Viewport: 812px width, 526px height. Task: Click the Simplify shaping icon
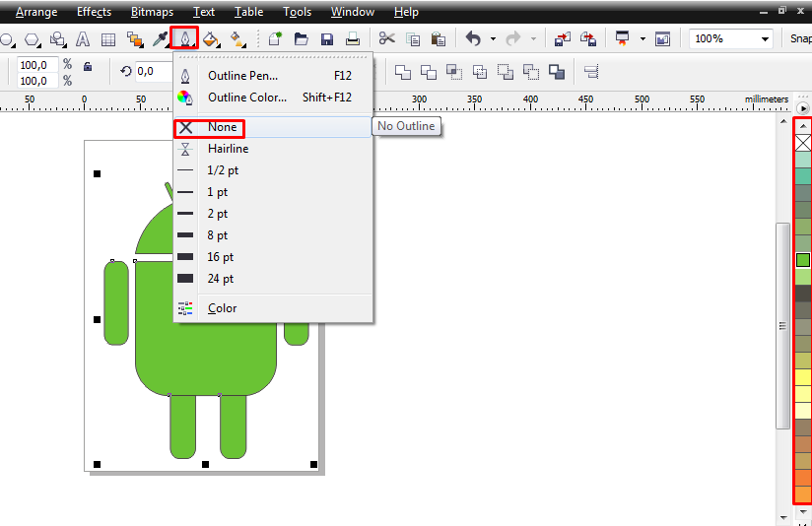[x=480, y=73]
